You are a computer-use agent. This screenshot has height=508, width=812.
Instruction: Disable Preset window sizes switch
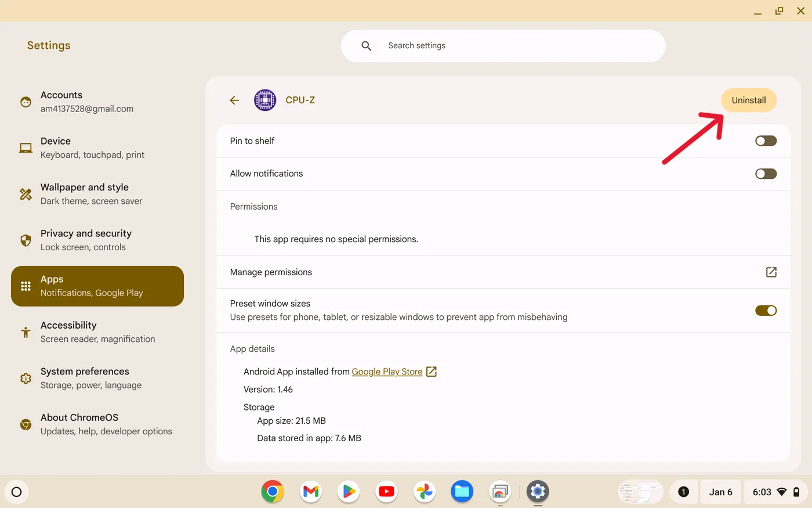pos(766,311)
